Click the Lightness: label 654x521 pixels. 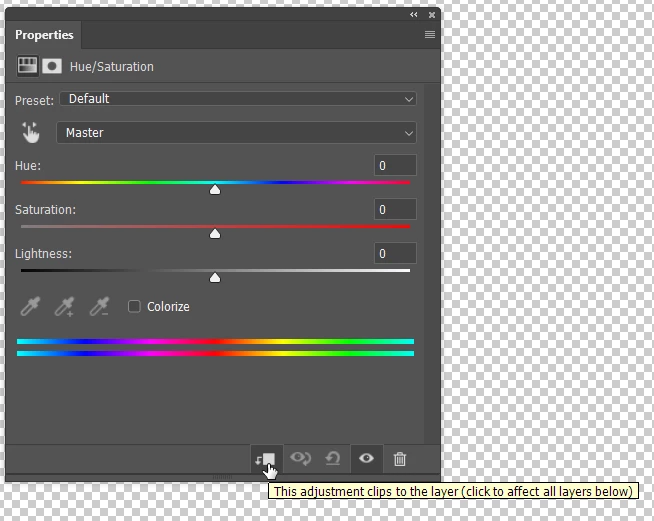[x=43, y=254]
